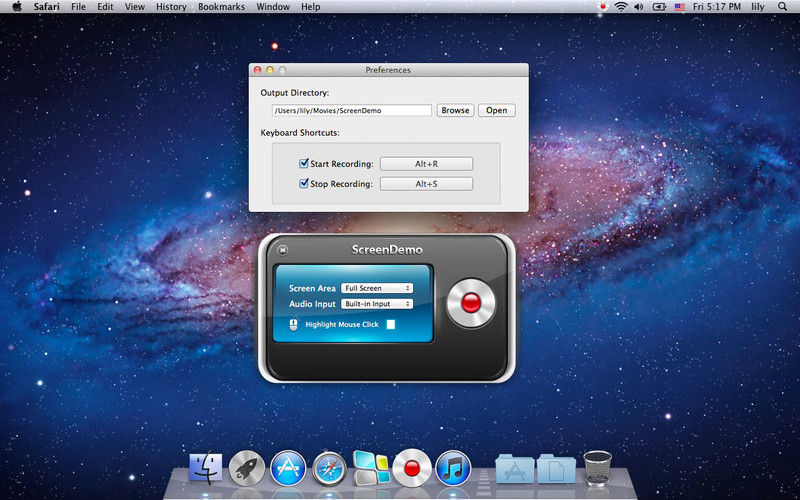The height and width of the screenshot is (500, 800).
Task: Open Spotlight search magnifier
Action: pyautogui.click(x=783, y=7)
